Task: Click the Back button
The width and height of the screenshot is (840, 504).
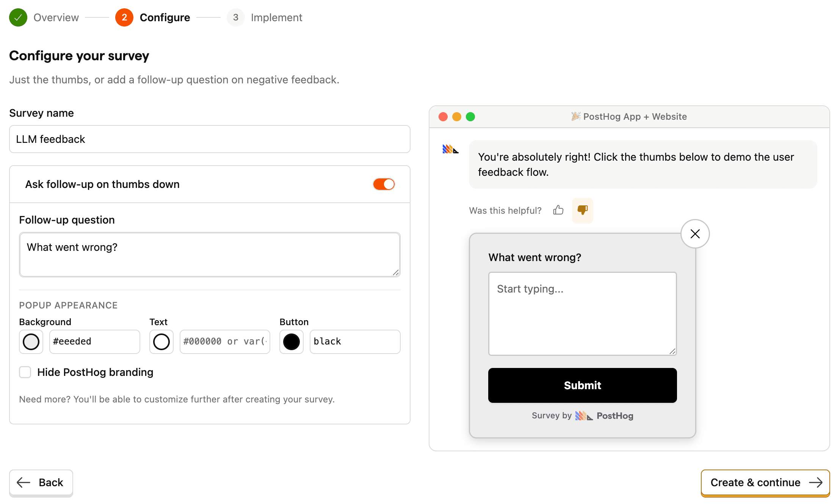Action: (x=41, y=482)
